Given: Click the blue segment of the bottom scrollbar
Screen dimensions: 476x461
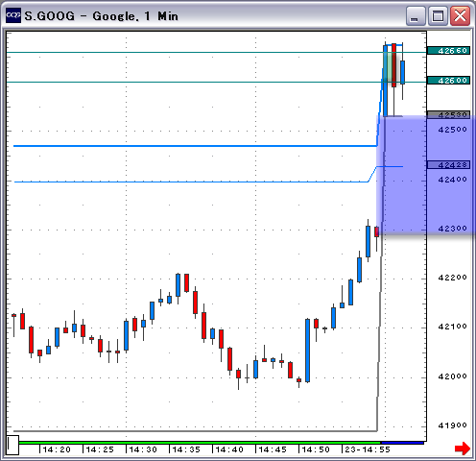Looking at the screenshot, I should click(x=401, y=443).
